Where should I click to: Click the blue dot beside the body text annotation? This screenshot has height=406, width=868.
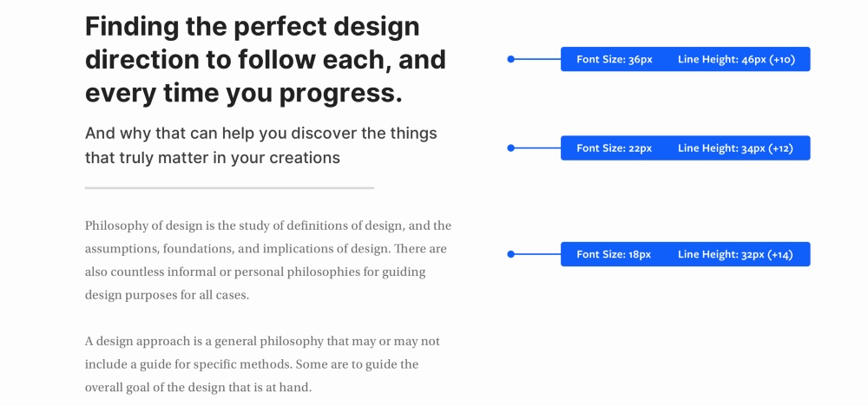511,254
